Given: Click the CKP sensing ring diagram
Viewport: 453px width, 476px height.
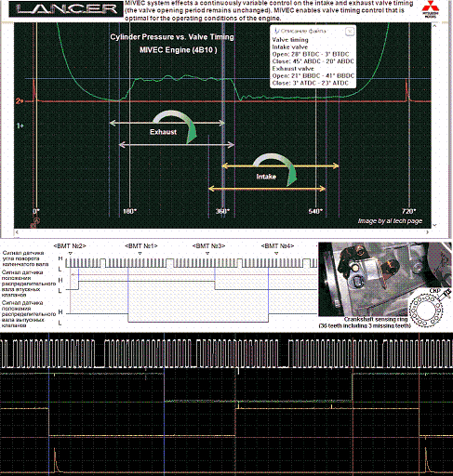Looking at the screenshot, I should (425, 311).
